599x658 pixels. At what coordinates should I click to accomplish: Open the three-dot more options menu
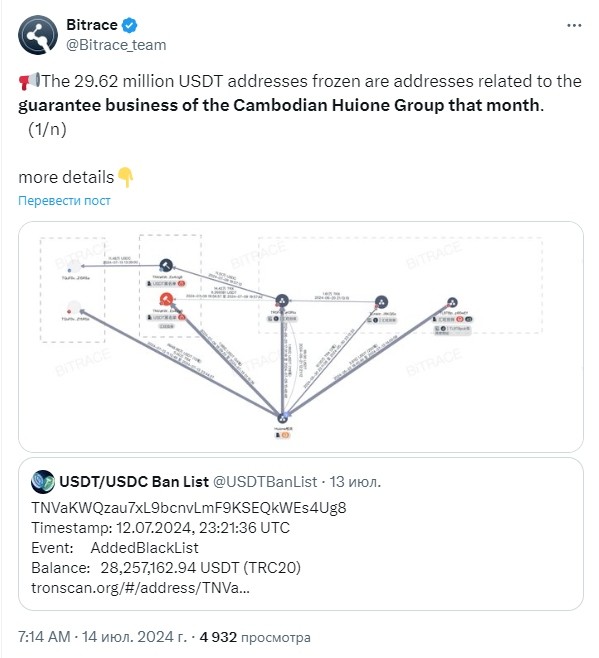(574, 26)
